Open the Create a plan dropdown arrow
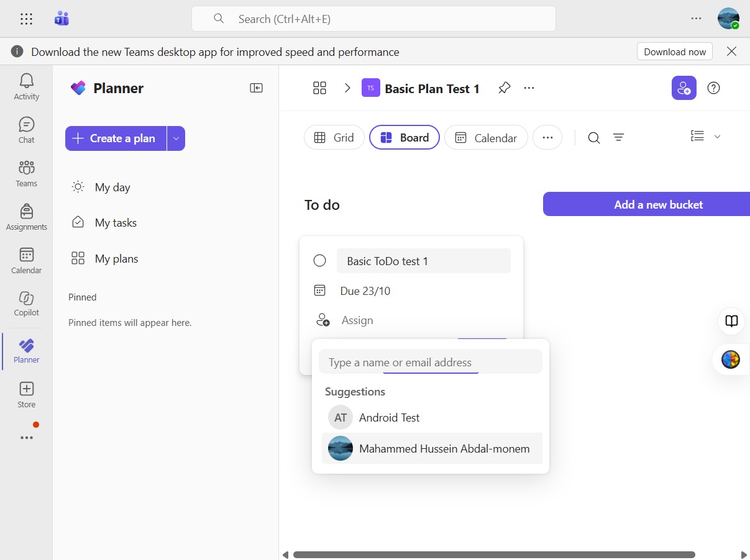 click(x=176, y=138)
